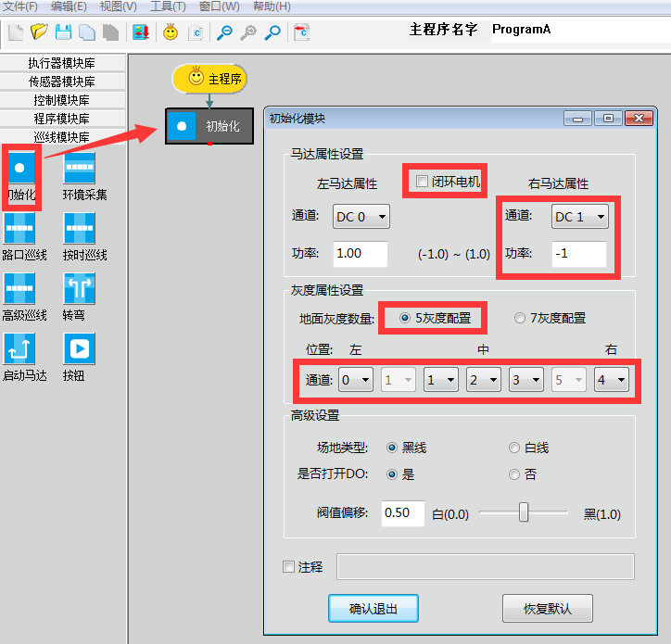671x644 pixels.
Task: Tick the 注释 checkbox
Action: (x=289, y=567)
